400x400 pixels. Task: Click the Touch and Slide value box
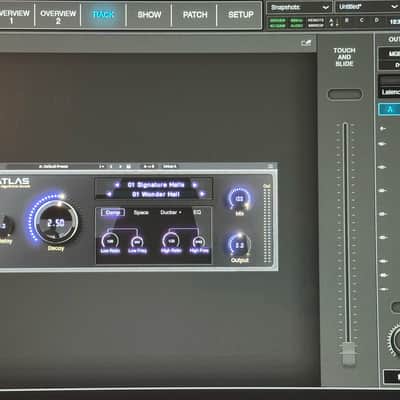coord(345,94)
